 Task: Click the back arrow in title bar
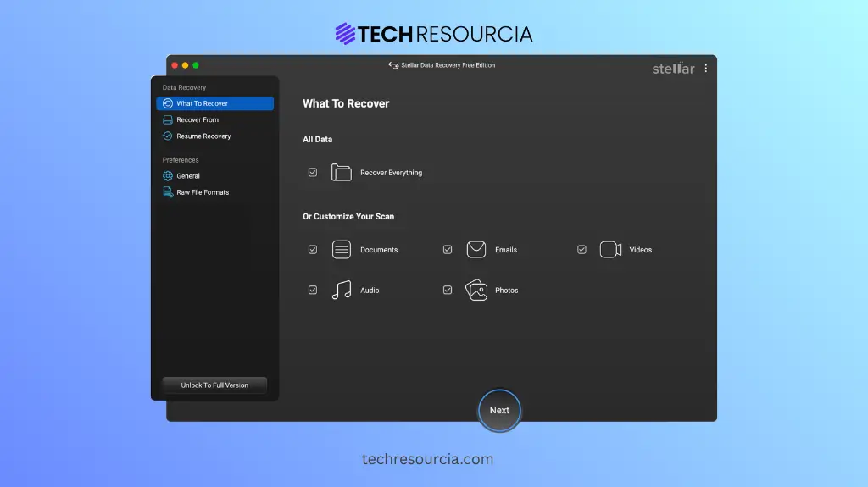[x=393, y=65]
